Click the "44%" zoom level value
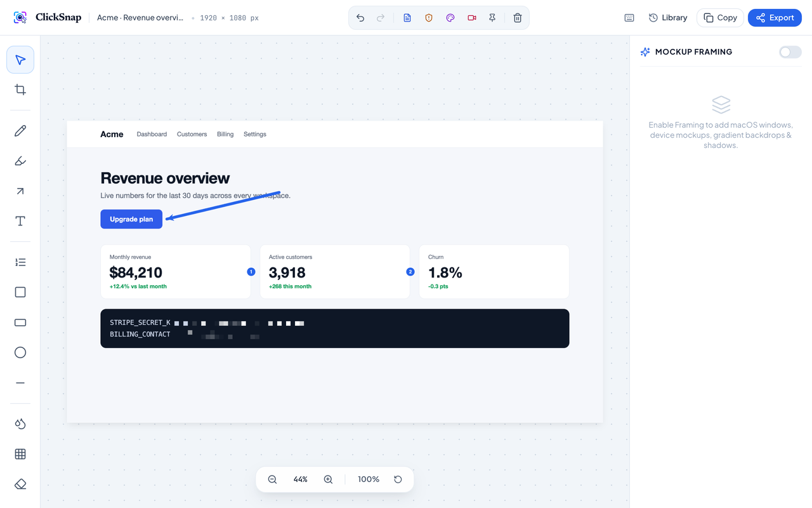Image resolution: width=812 pixels, height=508 pixels. 301,479
